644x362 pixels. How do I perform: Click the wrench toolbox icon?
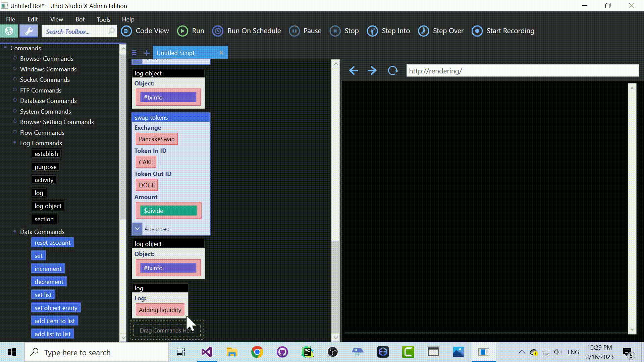pos(29,31)
